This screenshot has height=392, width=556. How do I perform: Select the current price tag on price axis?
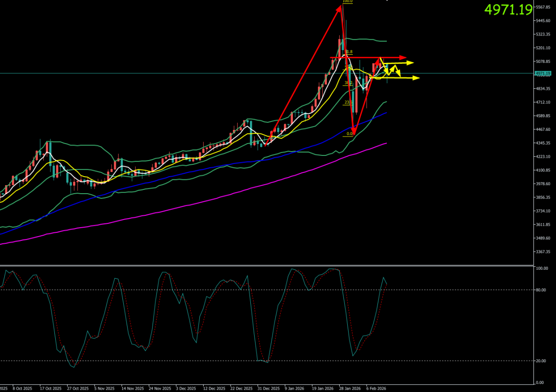[543, 73]
